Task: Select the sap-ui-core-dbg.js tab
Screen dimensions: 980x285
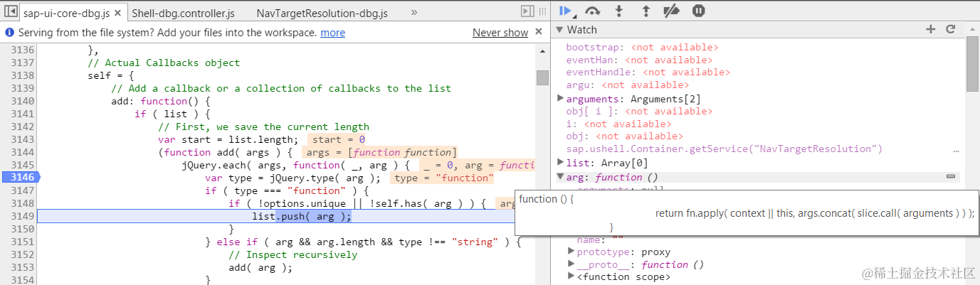Action: [x=66, y=13]
